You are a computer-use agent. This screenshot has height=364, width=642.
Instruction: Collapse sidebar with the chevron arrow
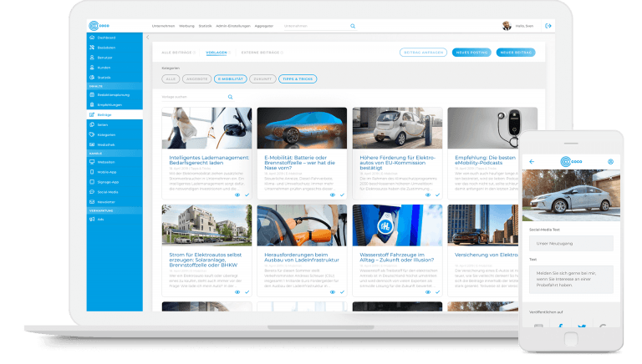[147, 38]
